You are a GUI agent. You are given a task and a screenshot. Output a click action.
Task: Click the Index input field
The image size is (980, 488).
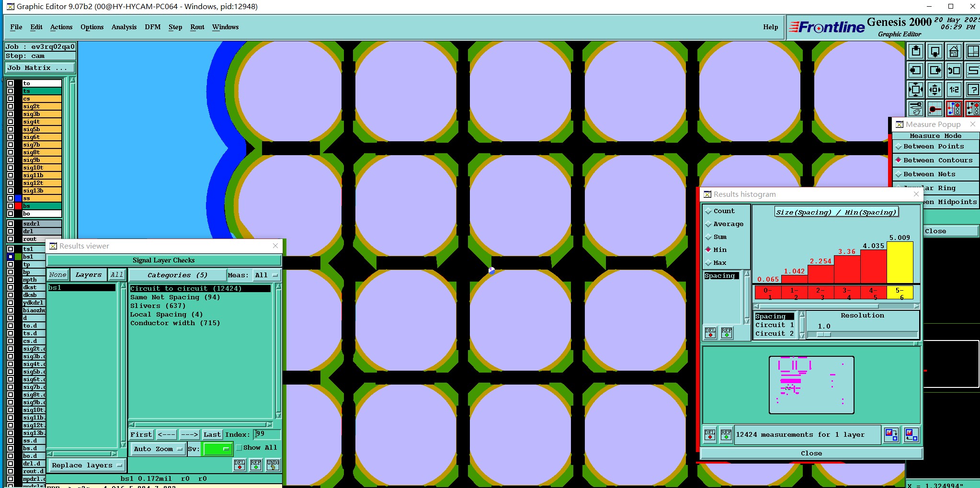pos(267,434)
